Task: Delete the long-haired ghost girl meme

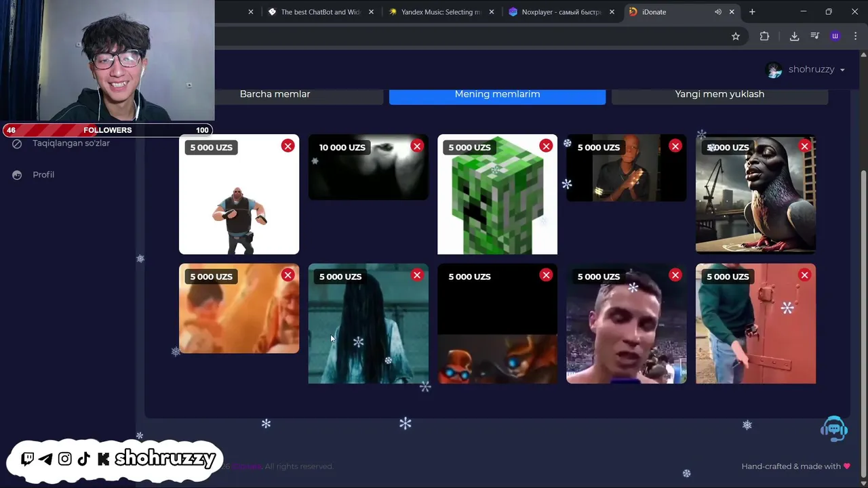Action: tap(417, 274)
